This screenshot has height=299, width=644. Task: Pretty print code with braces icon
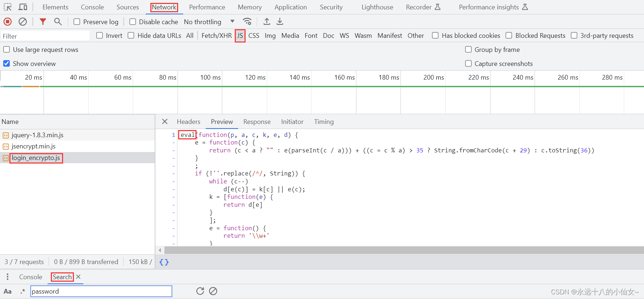click(x=164, y=262)
